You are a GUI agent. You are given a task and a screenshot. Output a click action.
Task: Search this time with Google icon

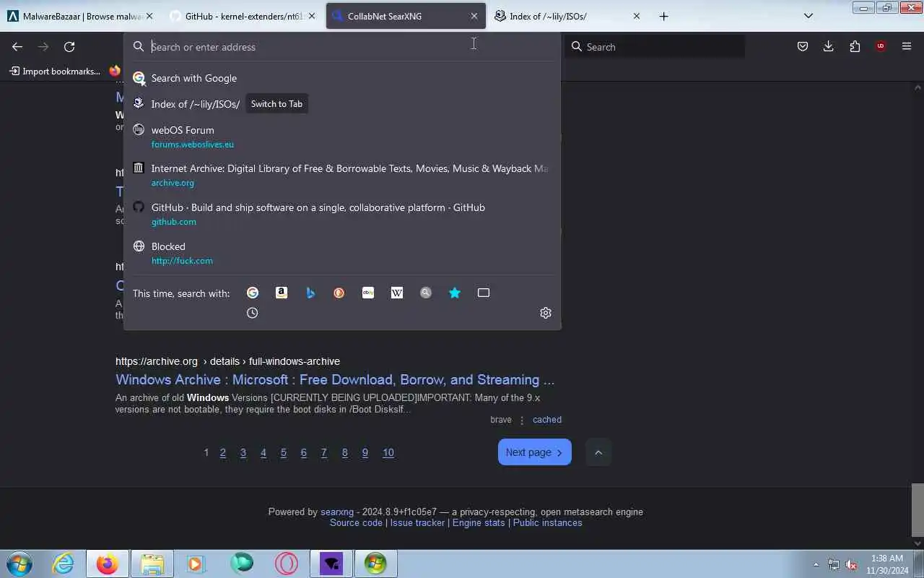(x=253, y=293)
